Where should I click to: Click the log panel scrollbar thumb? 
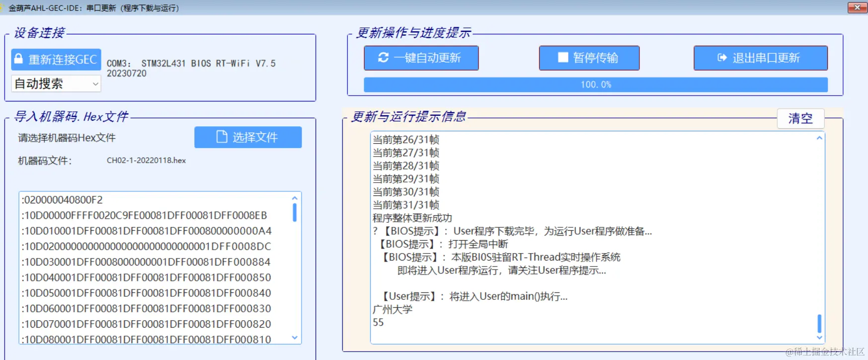[819, 324]
